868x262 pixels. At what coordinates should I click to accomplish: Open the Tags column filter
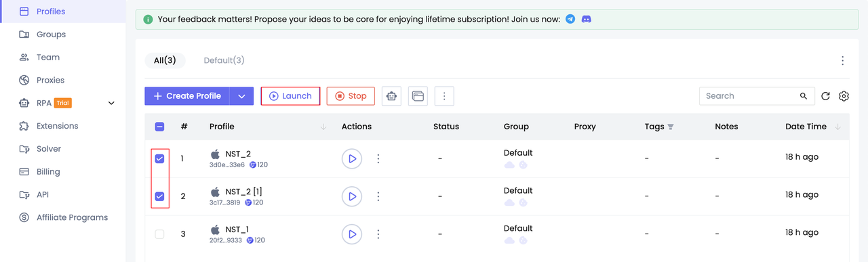point(671,127)
